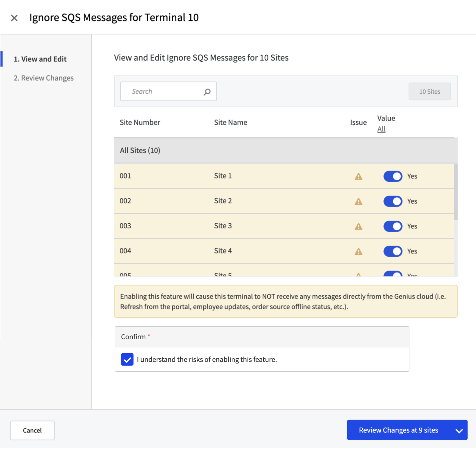Uncheck 'I understand the risks' checkbox
476x449 pixels.
click(127, 359)
